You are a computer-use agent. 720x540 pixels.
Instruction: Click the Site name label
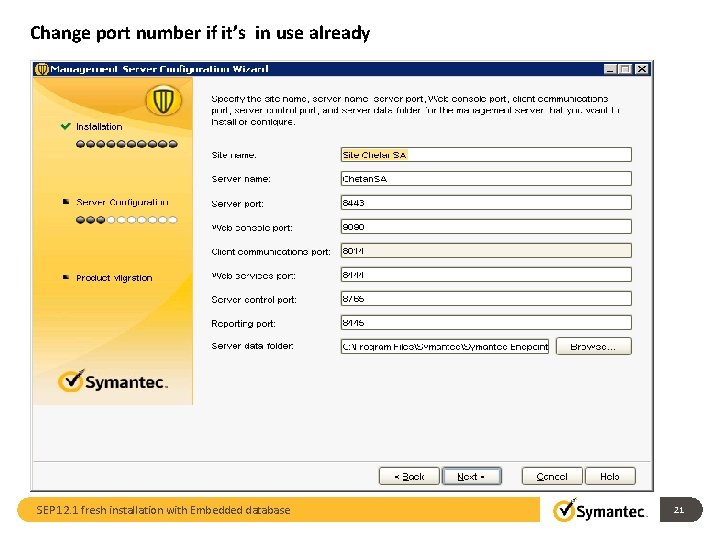(x=234, y=155)
